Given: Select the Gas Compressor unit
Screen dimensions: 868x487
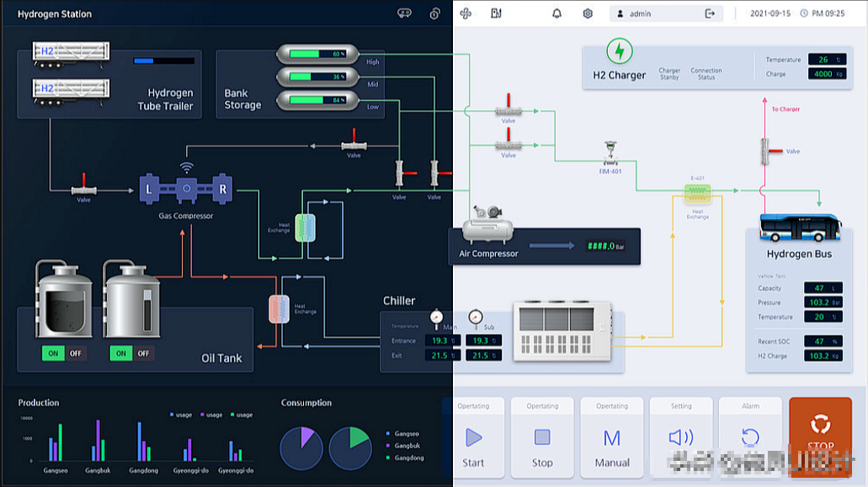Looking at the screenshot, I should pyautogui.click(x=186, y=189).
